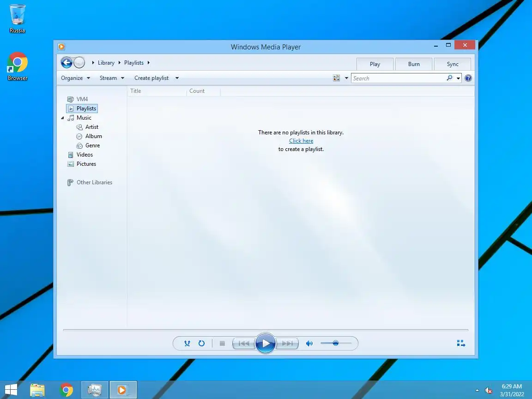
Task: Mute the volume speaker icon
Action: (309, 344)
